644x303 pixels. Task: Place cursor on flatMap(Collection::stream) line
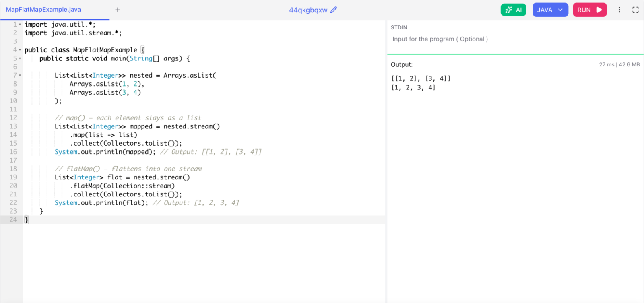pyautogui.click(x=122, y=186)
